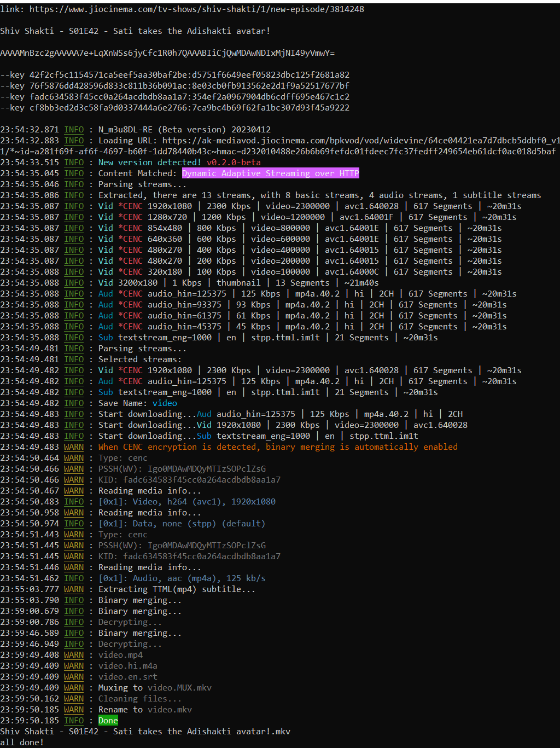Click the red v0.2.0-beta version text
560x748 pixels.
tap(234, 163)
